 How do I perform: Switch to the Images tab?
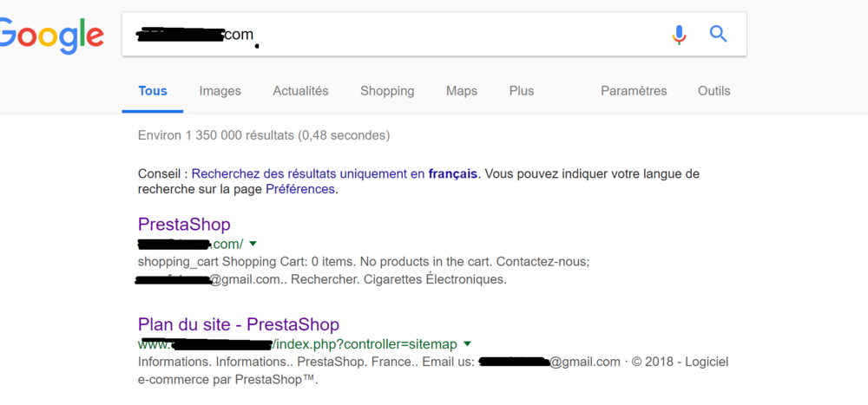click(x=220, y=90)
